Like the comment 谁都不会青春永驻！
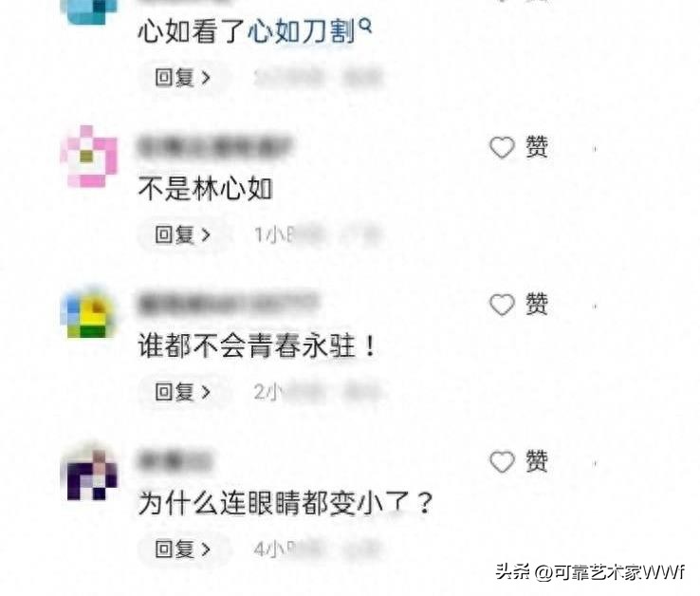The width and height of the screenshot is (700, 596). 519,305
